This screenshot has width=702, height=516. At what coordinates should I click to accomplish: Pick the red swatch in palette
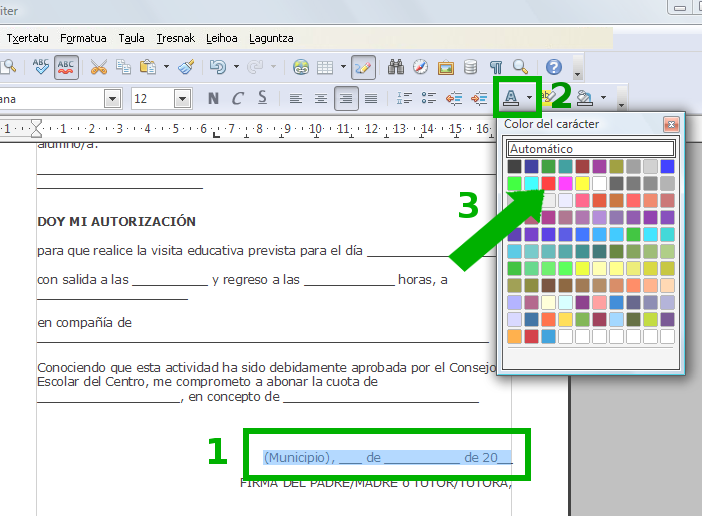tap(548, 183)
